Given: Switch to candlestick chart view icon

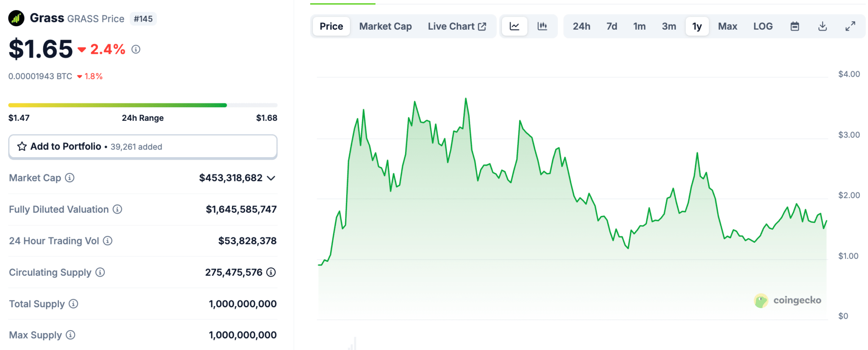Looking at the screenshot, I should click(x=542, y=26).
